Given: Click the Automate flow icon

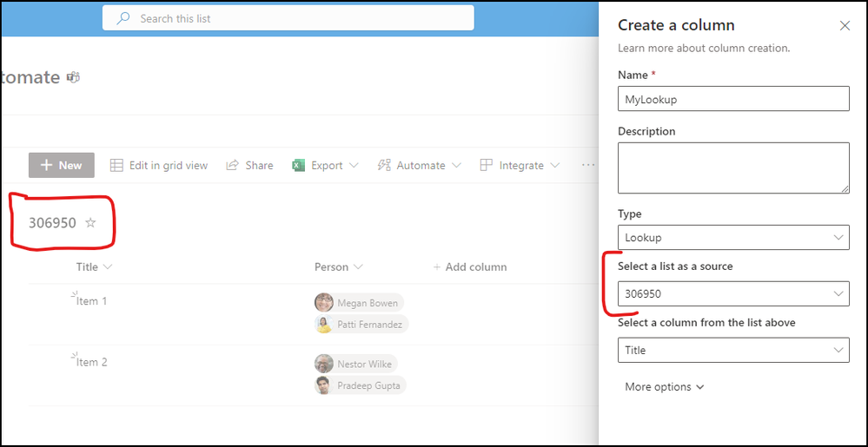Looking at the screenshot, I should [384, 165].
